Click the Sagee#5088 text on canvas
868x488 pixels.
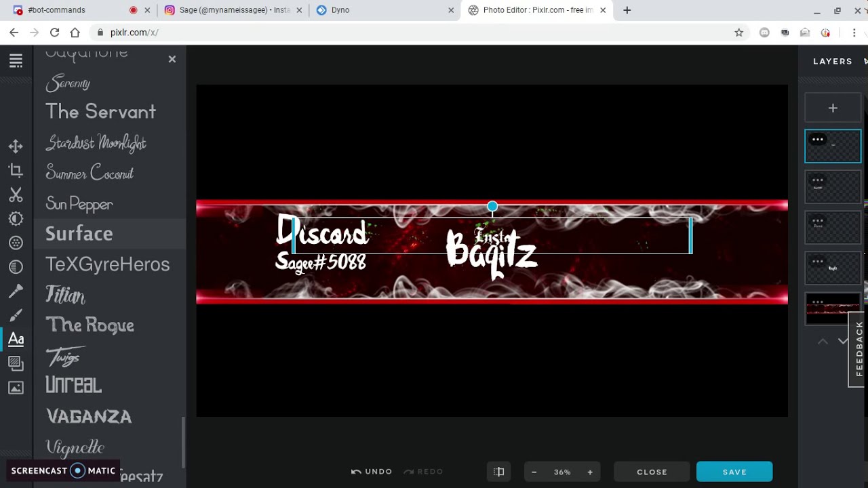coord(320,262)
